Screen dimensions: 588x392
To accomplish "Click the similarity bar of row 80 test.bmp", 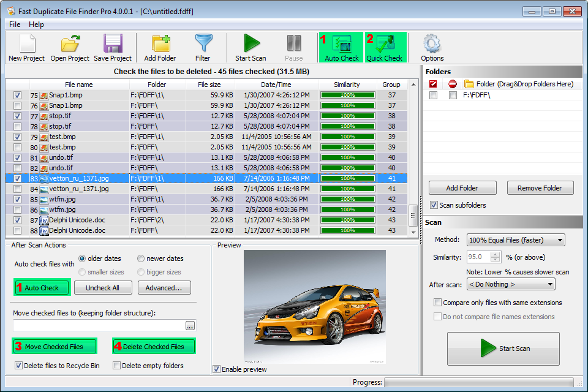I will pyautogui.click(x=348, y=148).
